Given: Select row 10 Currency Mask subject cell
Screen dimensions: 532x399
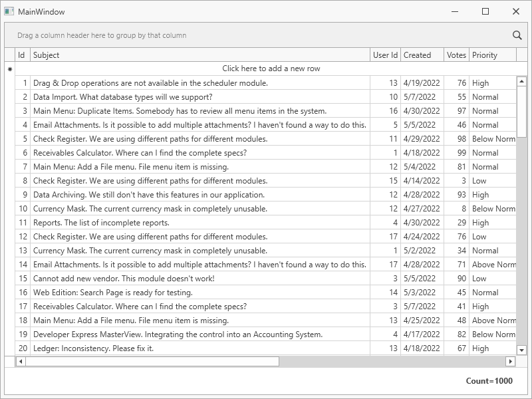Looking at the screenshot, I should click(200, 209).
